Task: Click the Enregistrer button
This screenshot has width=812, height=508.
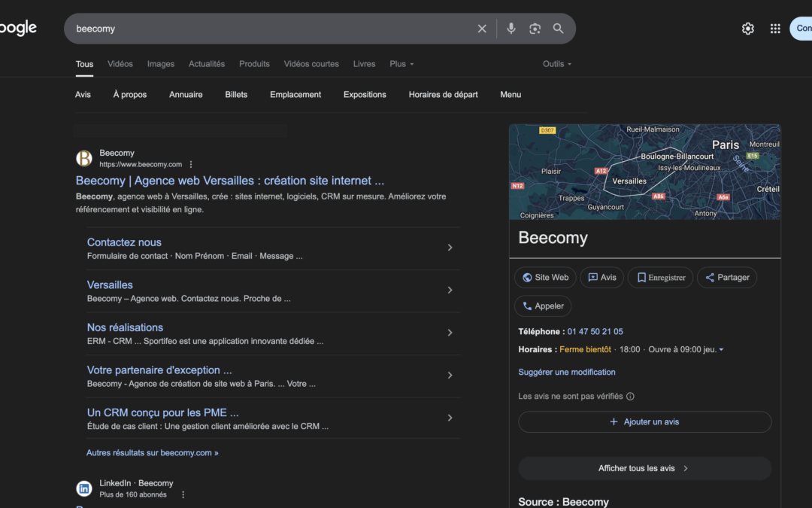Action: click(660, 277)
